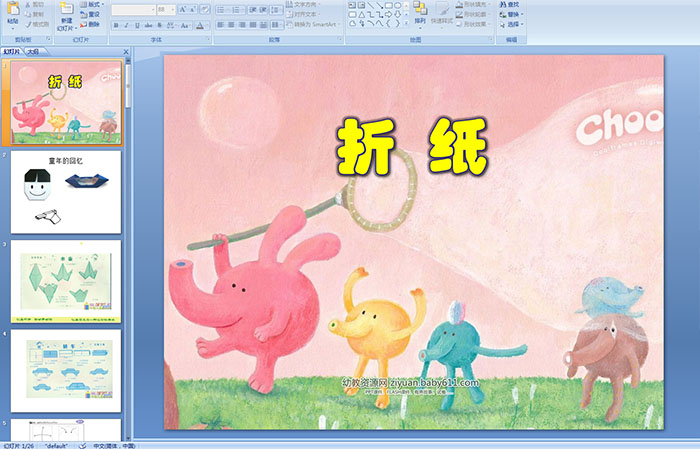700x449 pixels.
Task: Open Align Text (对齐文本) dropdown
Action: click(303, 14)
